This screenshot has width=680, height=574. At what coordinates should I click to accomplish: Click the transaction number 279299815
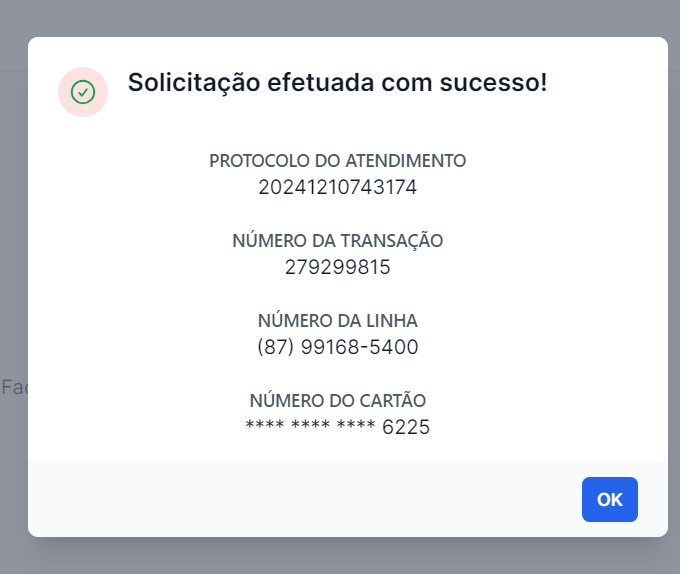pyautogui.click(x=337, y=267)
